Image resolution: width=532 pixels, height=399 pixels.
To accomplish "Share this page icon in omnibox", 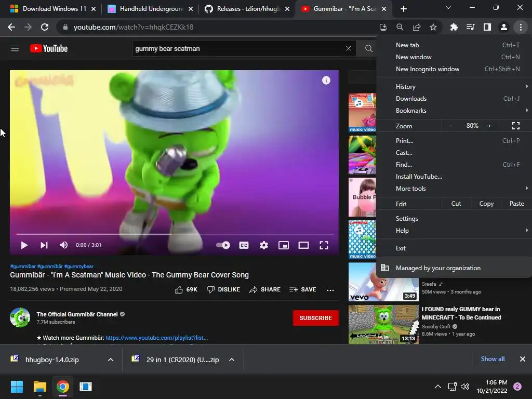I will 417,27.
